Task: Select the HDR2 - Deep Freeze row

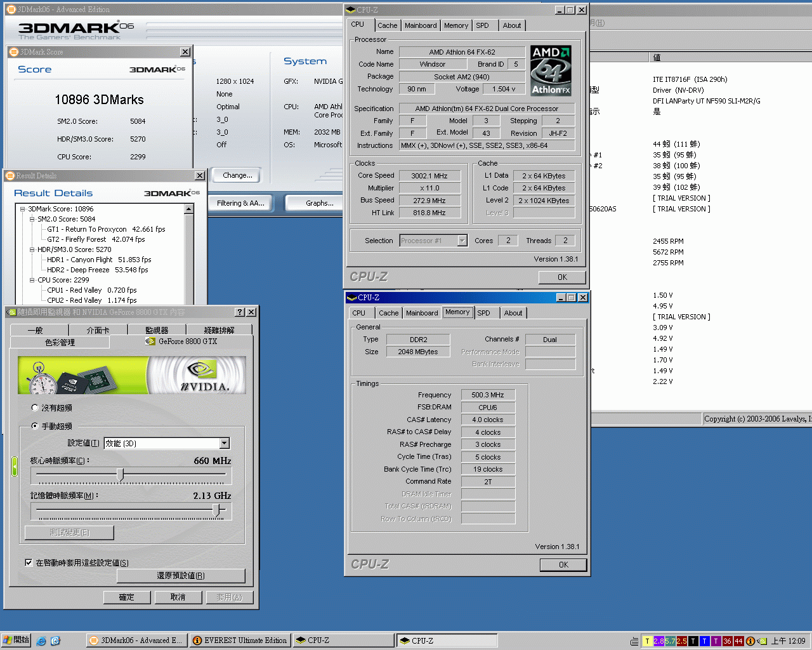Action: [x=97, y=270]
